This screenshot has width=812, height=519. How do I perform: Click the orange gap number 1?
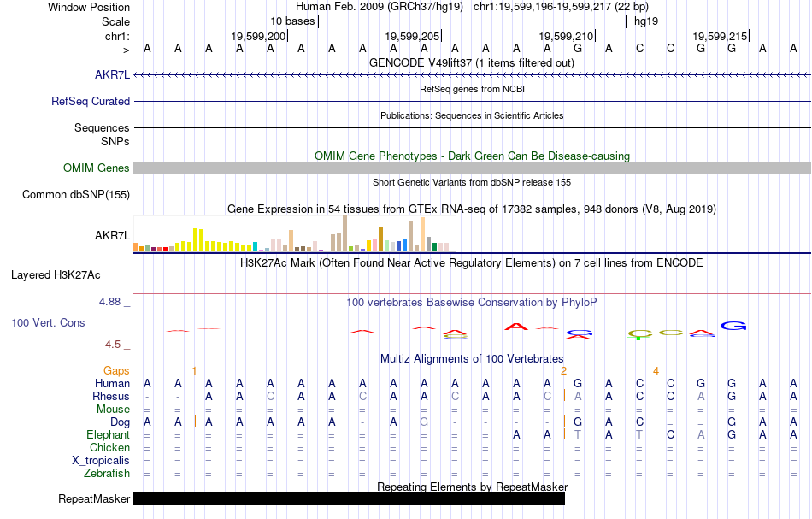point(194,371)
